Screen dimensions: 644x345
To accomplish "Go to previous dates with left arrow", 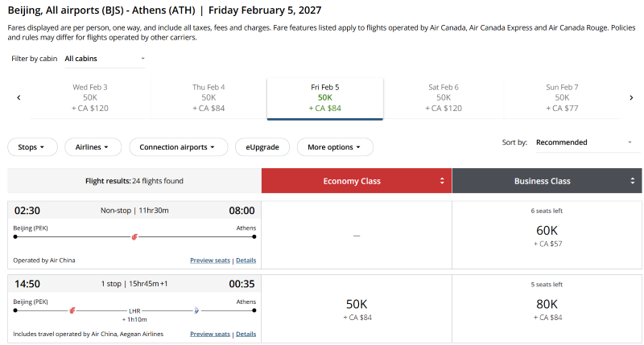I will pyautogui.click(x=19, y=97).
